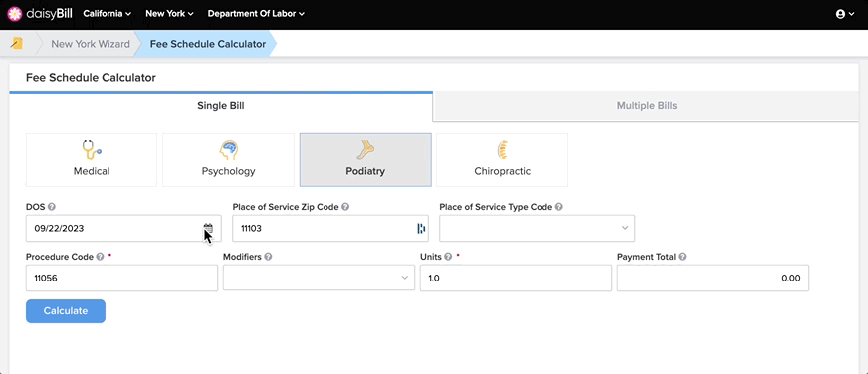This screenshot has width=868, height=374.
Task: Click the daisyBill flower logo
Action: [x=15, y=13]
